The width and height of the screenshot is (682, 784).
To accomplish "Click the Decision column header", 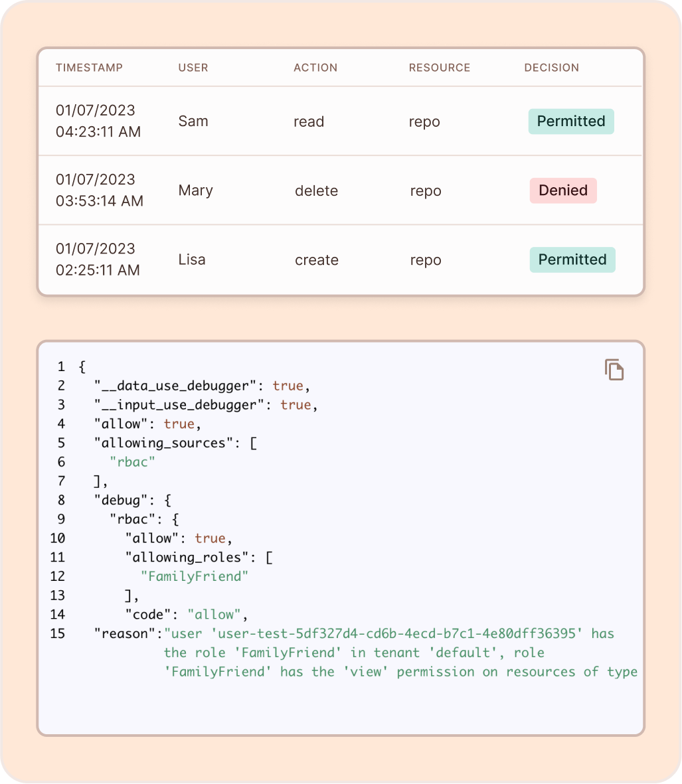I will pyautogui.click(x=551, y=68).
